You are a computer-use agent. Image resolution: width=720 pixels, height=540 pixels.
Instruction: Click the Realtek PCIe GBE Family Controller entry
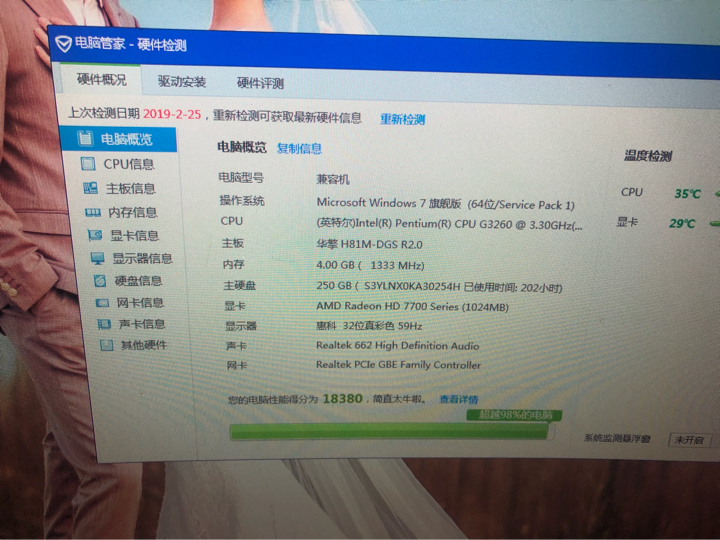[399, 365]
